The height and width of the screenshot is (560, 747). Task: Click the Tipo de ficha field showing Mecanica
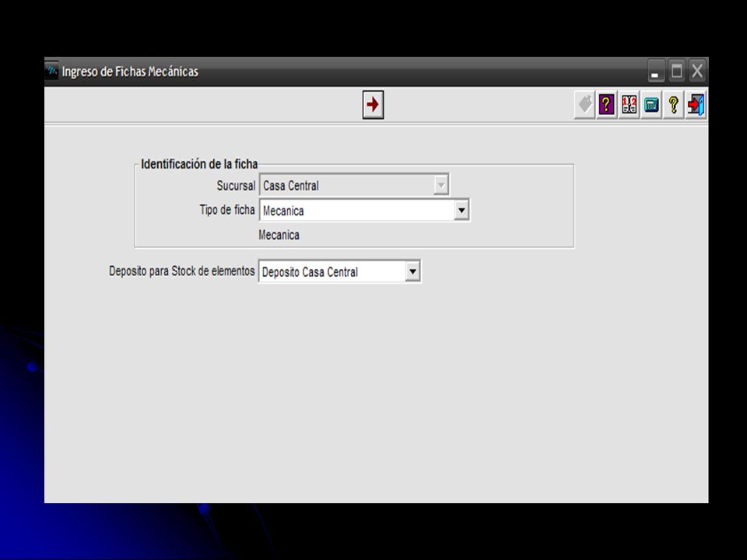tap(364, 210)
